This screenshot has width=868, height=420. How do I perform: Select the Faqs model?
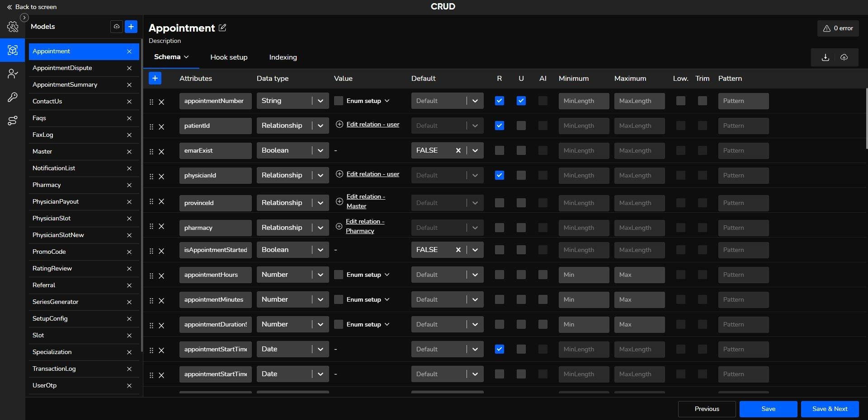coord(84,118)
